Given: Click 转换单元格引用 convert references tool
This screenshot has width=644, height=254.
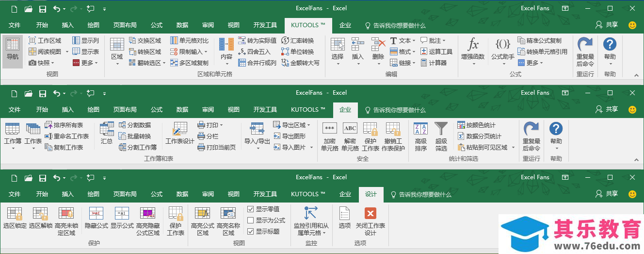Looking at the screenshot, I should tap(543, 51).
